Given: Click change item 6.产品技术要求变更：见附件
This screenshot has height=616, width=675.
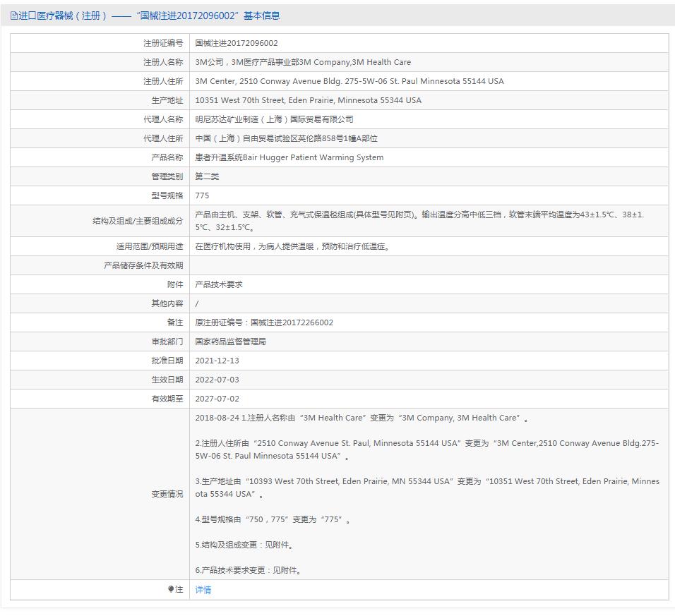Looking at the screenshot, I should click(249, 570).
